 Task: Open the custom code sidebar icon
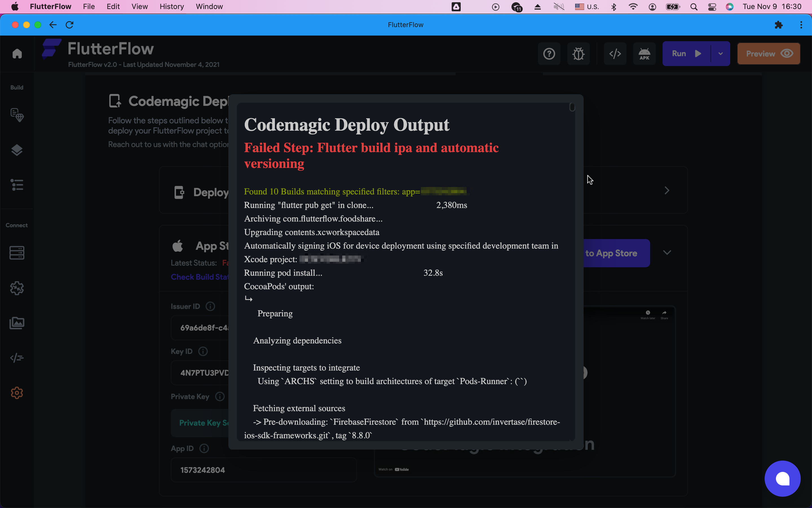[x=17, y=358]
